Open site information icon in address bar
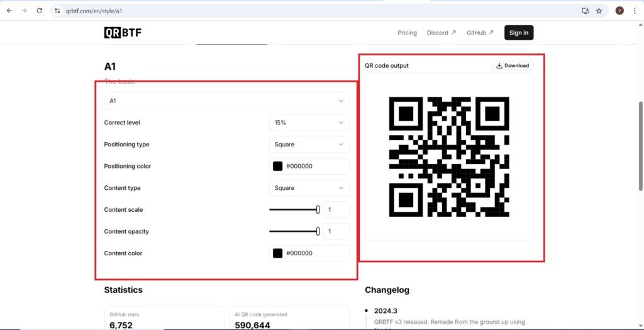The image size is (644, 330). [57, 11]
